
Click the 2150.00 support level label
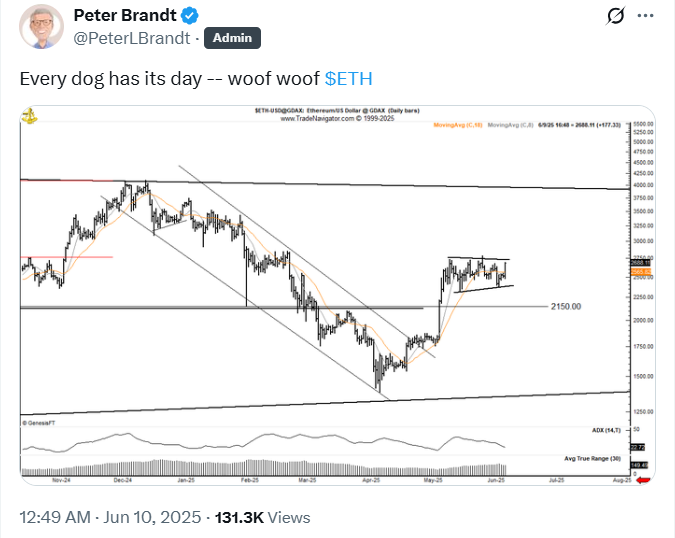(x=565, y=306)
